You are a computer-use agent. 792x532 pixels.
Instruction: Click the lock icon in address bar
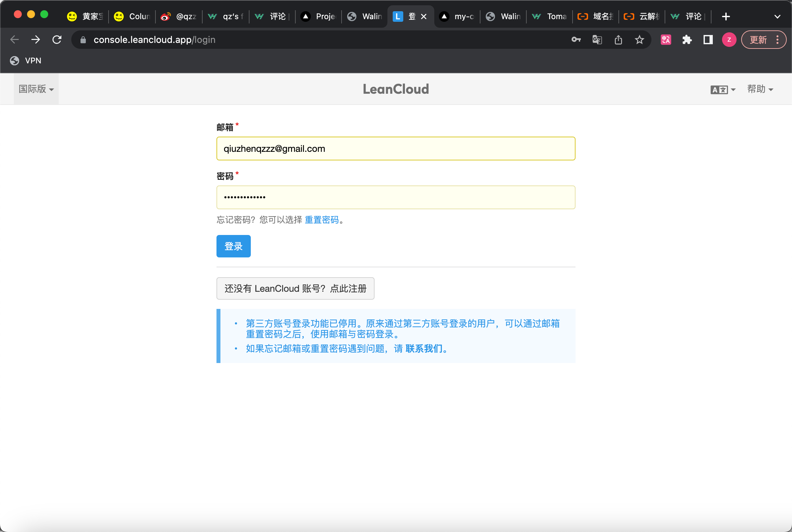[x=83, y=40]
